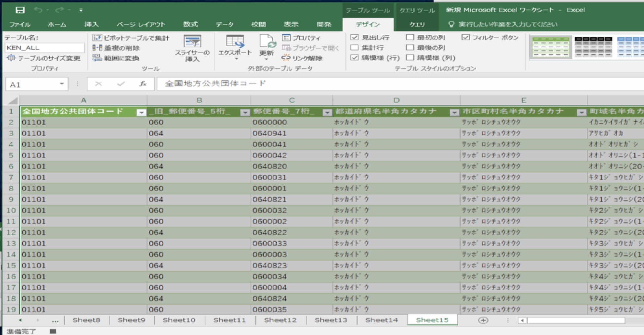This screenshot has width=644, height=335.
Task: Add a new sheet with the plus button
Action: click(x=483, y=320)
